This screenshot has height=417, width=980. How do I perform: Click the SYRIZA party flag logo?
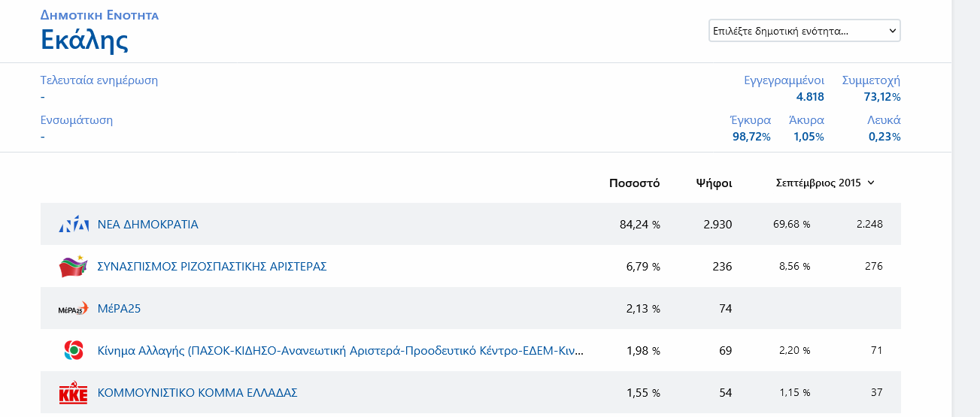(x=74, y=266)
